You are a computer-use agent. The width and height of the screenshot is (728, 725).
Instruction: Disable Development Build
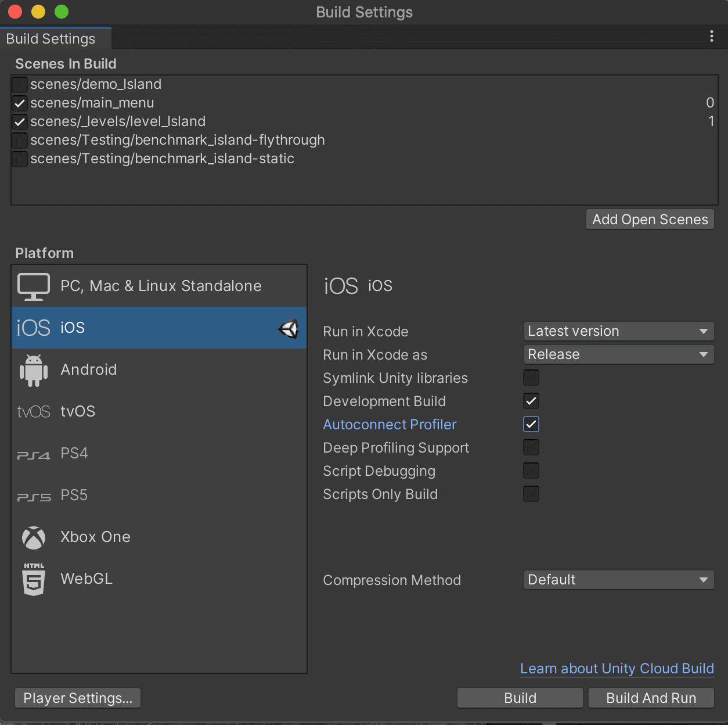[531, 401]
